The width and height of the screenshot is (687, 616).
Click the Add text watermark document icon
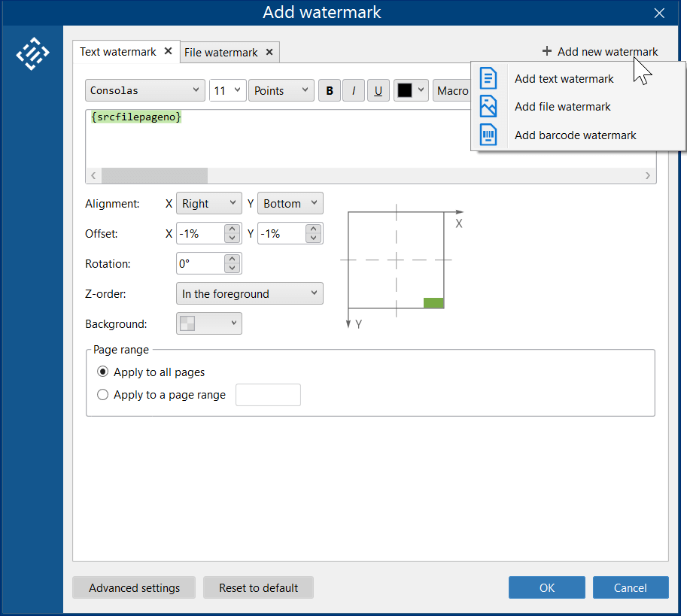(x=488, y=79)
